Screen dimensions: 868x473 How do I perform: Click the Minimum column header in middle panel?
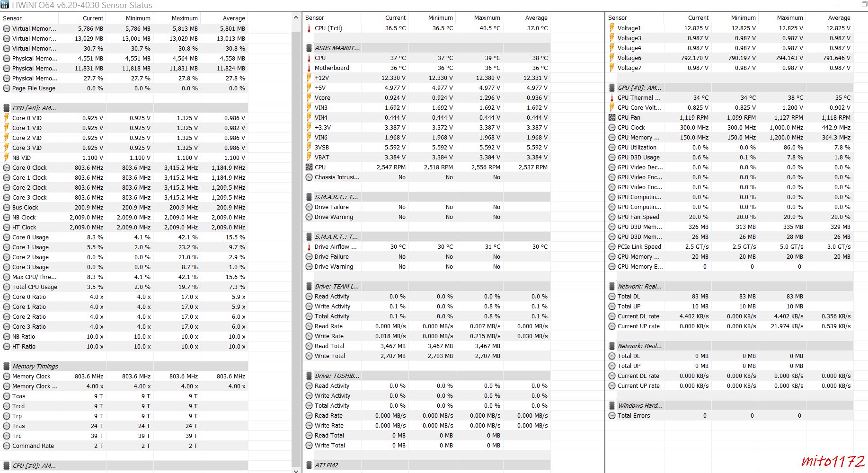click(432, 18)
